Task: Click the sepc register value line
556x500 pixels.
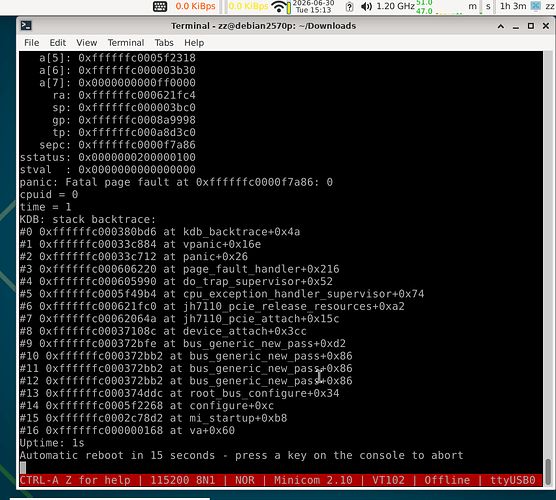Action: point(117,145)
